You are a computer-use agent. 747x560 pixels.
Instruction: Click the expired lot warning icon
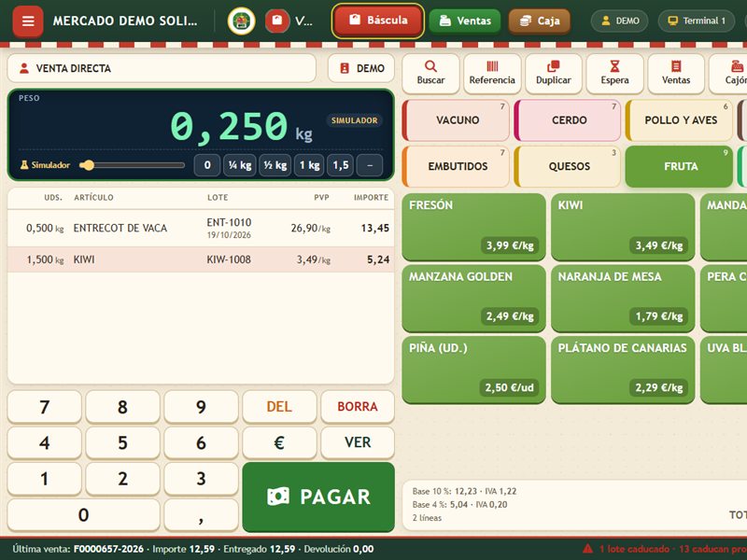click(588, 549)
